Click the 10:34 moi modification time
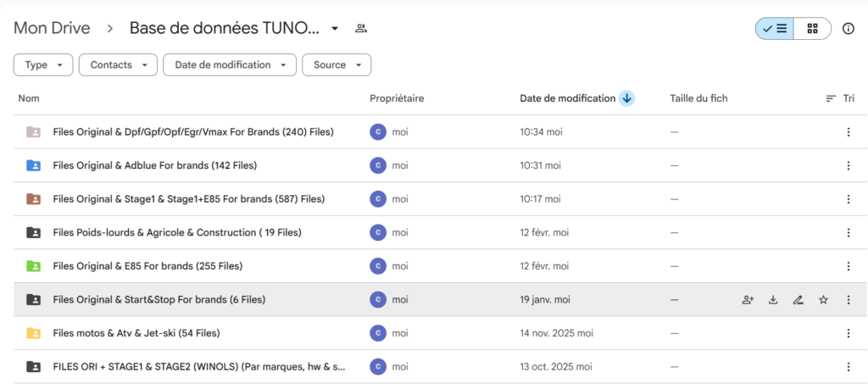868x384 pixels. (540, 132)
